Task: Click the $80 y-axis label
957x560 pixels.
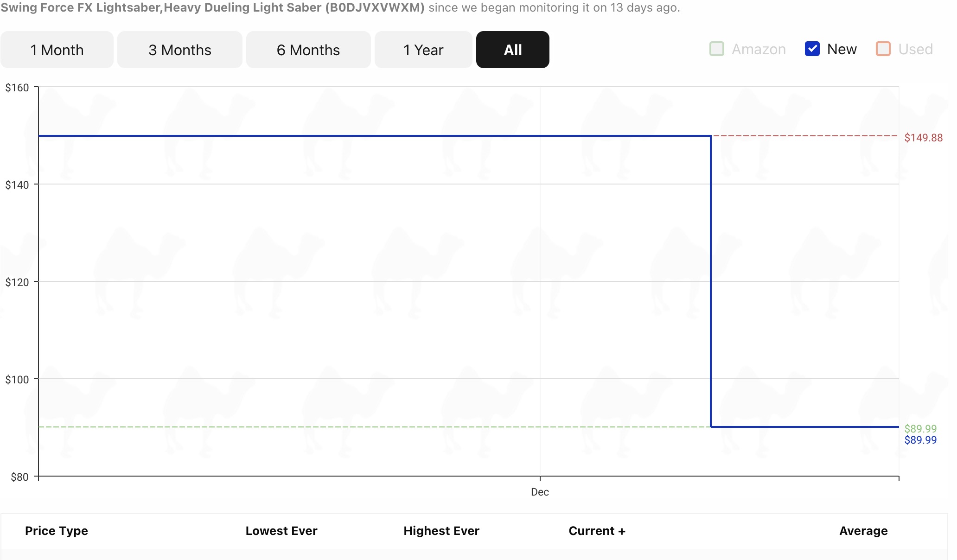Action: tap(19, 477)
